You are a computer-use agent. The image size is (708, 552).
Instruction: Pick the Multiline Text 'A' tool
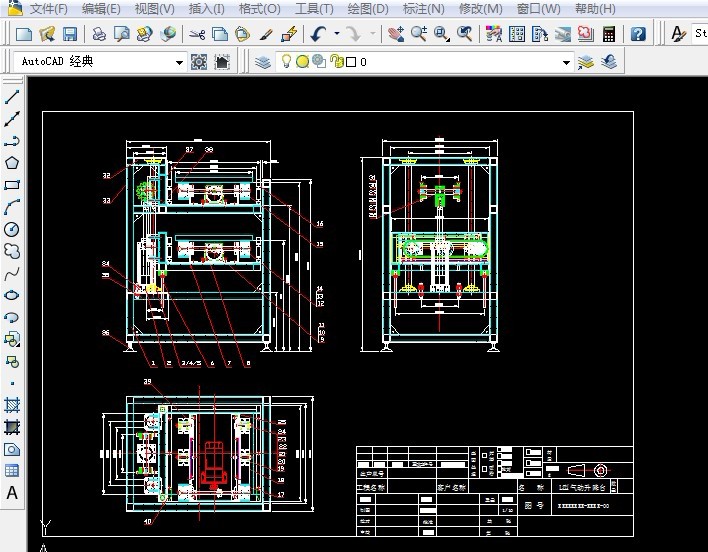12,492
